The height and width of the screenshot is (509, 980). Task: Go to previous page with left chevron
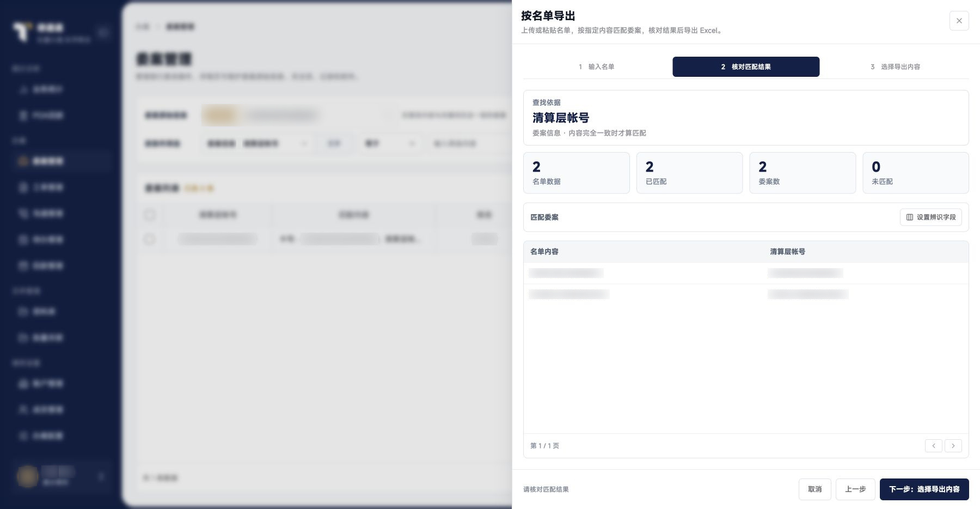click(x=933, y=446)
